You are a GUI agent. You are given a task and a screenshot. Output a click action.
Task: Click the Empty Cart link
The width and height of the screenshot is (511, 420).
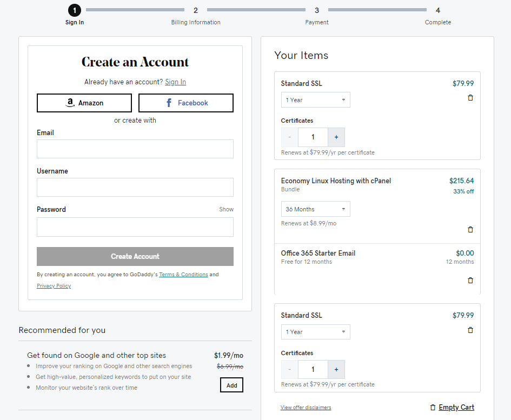tap(456, 407)
